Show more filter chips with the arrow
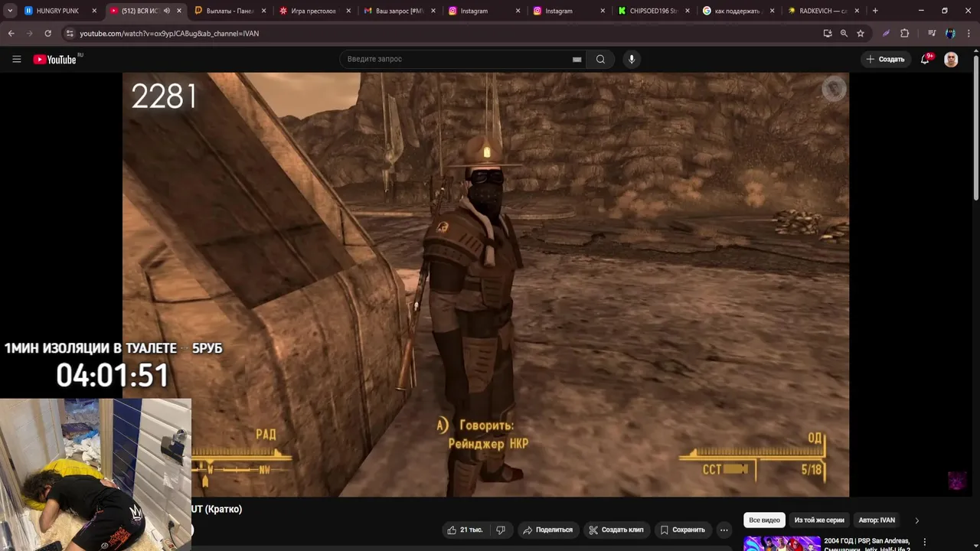This screenshot has width=980, height=551. pyautogui.click(x=916, y=520)
